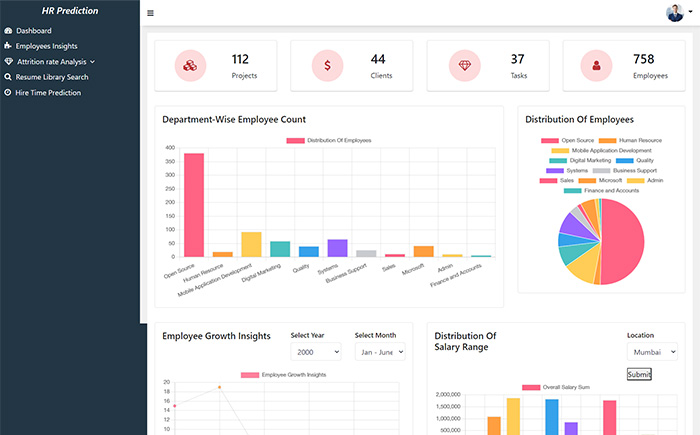Screen dimensions: 700x435
Task: Toggle Digital Marketing legend in pie chart
Action: pos(580,160)
